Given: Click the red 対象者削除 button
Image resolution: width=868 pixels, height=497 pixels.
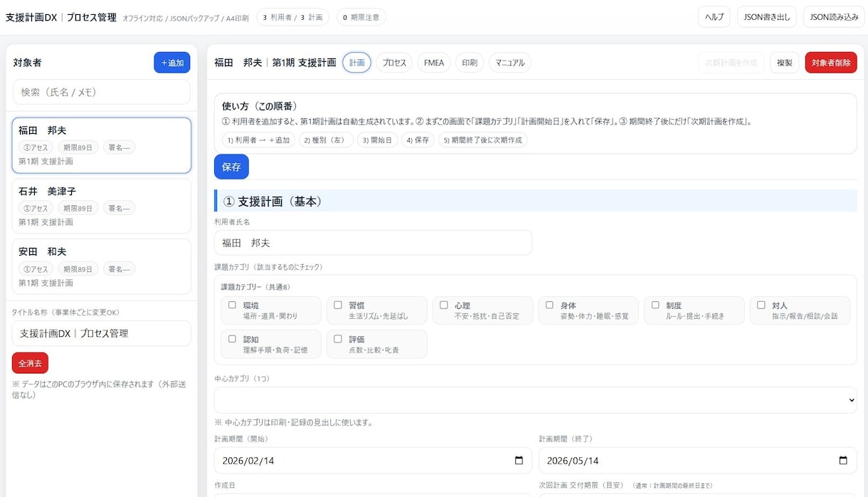Looking at the screenshot, I should click(831, 63).
